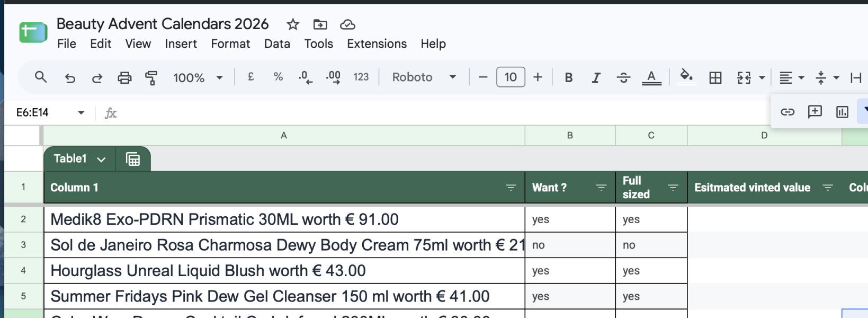Click the insert chart icon
Viewport: 868px width, 318px height.
pos(842,112)
